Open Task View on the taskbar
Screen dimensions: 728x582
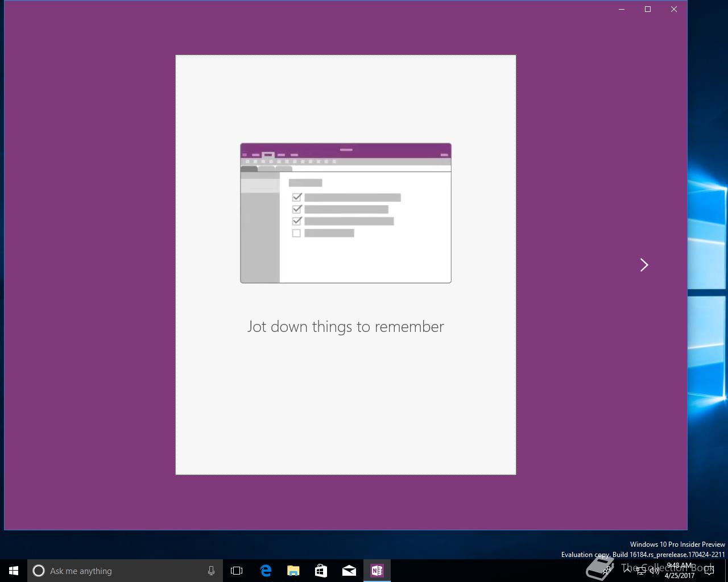pyautogui.click(x=237, y=571)
